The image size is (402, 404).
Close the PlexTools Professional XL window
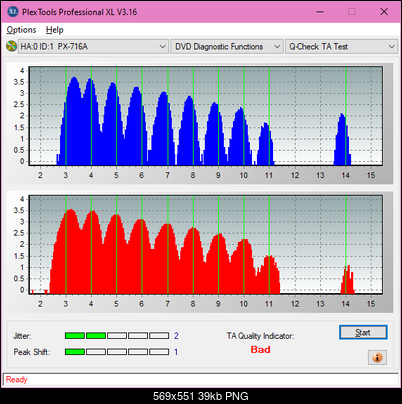(384, 12)
